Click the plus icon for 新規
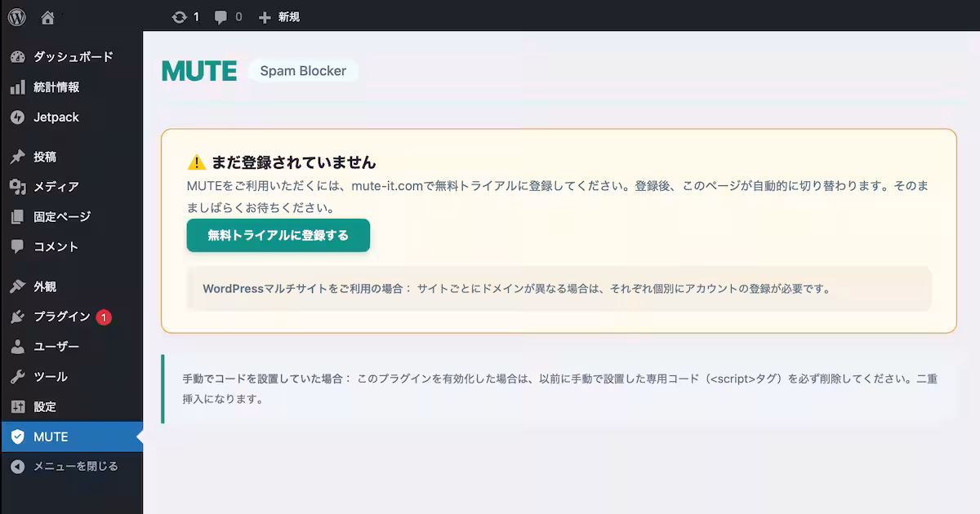The width and height of the screenshot is (980, 514). (265, 16)
